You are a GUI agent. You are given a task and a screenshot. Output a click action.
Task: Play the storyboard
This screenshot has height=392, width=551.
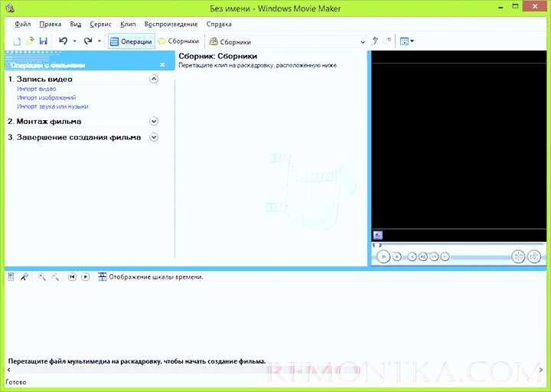(86, 277)
